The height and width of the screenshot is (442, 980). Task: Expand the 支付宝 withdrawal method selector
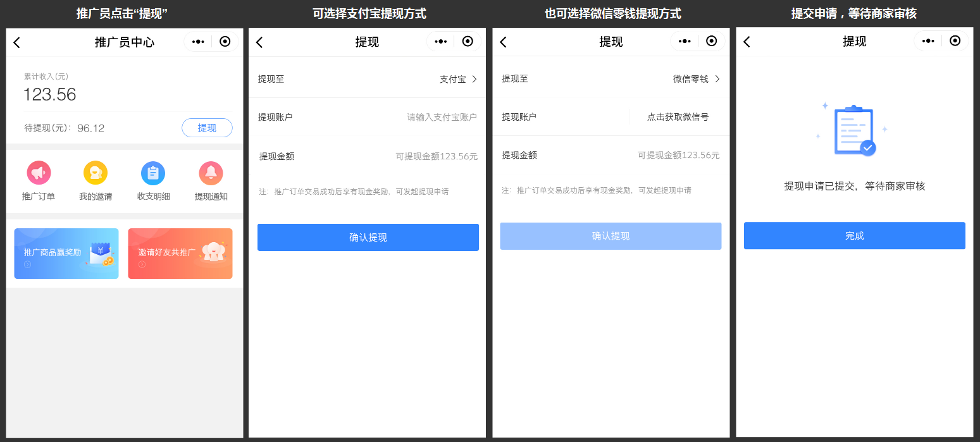coord(458,79)
